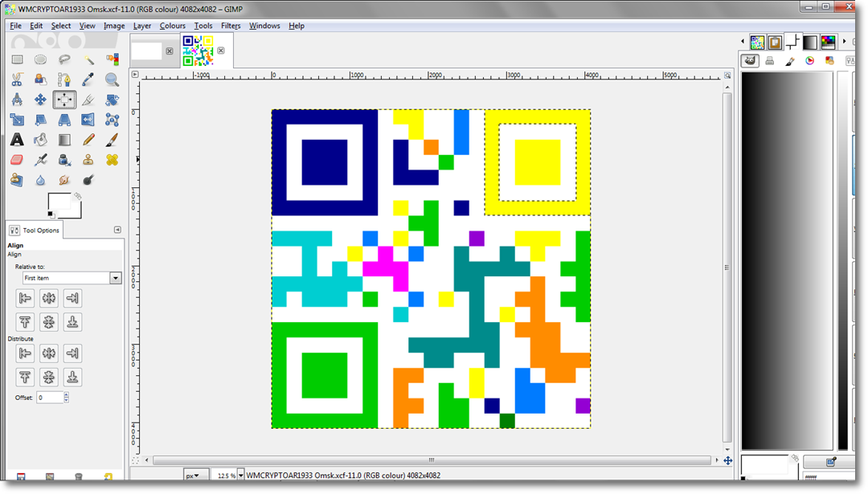Click the Offset spinner arrows
Screen dimensions: 868x494
tap(67, 397)
